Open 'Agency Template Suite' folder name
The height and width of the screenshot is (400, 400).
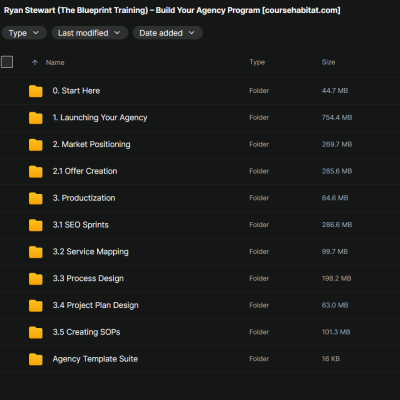[95, 359]
